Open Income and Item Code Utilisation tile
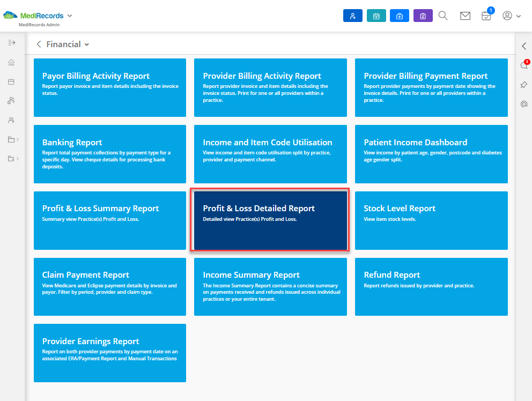The image size is (532, 401). click(x=270, y=154)
